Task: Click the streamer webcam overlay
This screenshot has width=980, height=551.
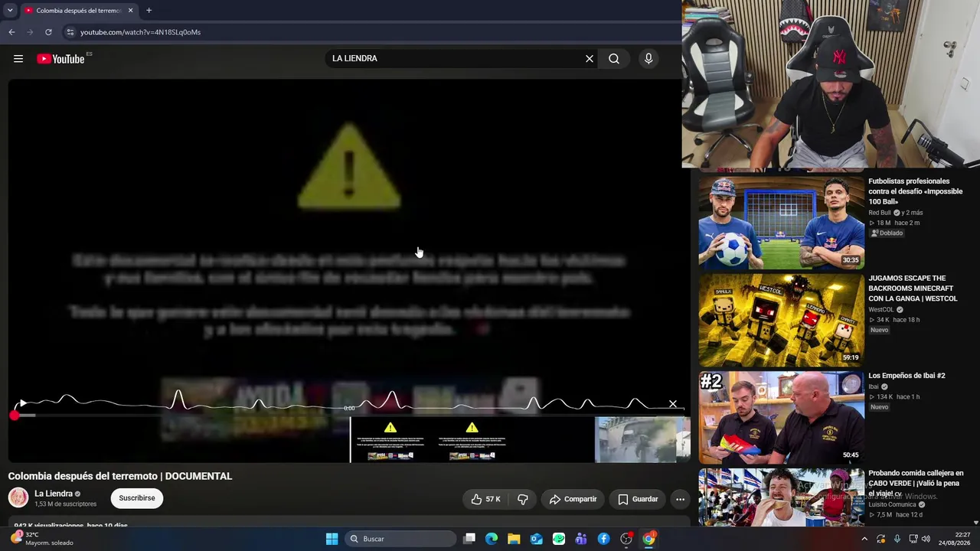Action: click(831, 84)
